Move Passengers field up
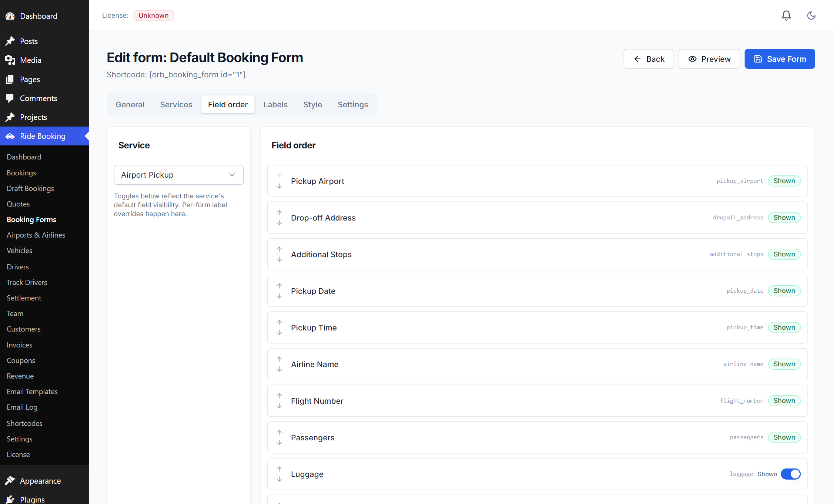Viewport: 833px width, 504px height. click(x=280, y=432)
